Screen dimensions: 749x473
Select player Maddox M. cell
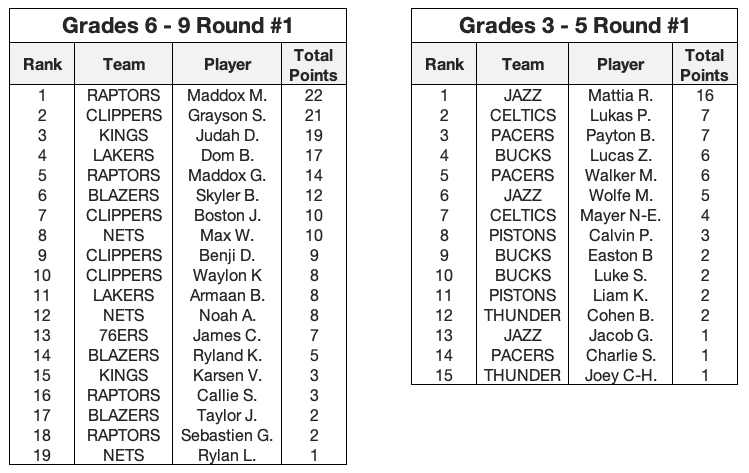pyautogui.click(x=227, y=96)
